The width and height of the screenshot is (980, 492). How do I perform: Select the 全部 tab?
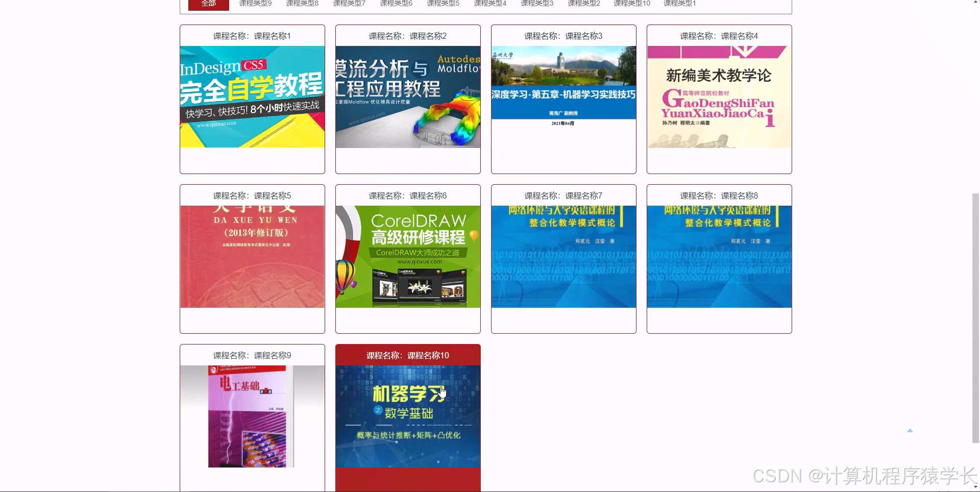[208, 4]
